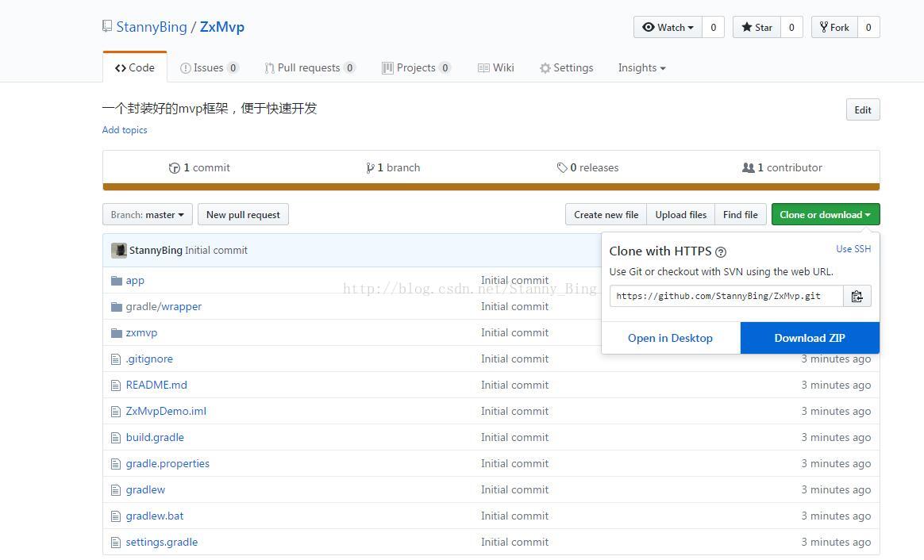Click Create new file button
924x560 pixels.
point(606,214)
